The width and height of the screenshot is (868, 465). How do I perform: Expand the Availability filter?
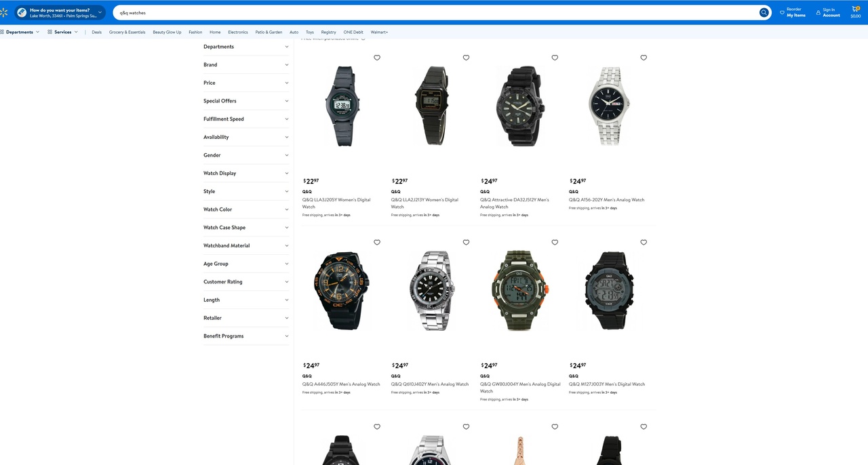[x=246, y=137]
